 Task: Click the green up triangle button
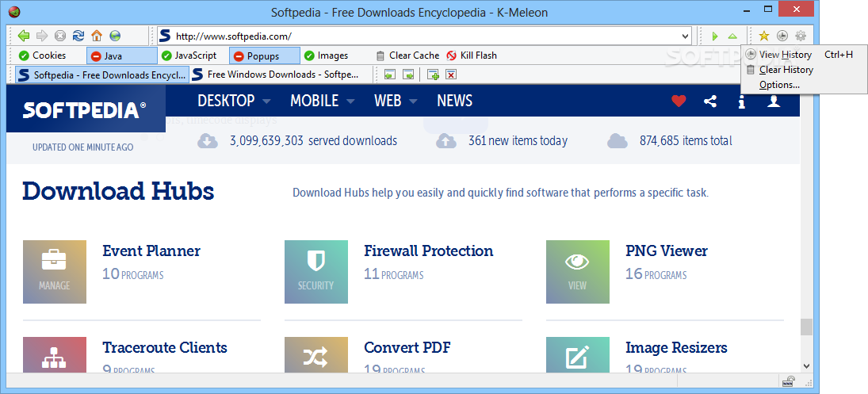click(x=732, y=36)
